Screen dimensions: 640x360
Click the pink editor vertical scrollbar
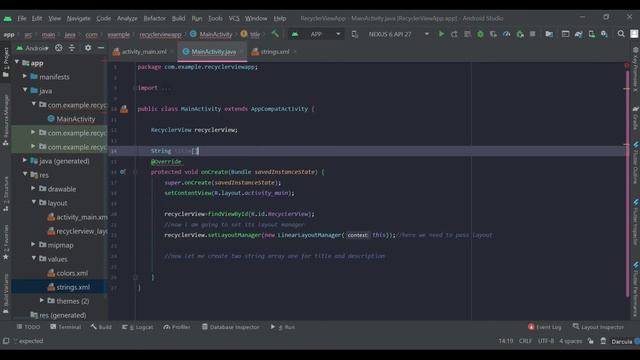pos(627,183)
